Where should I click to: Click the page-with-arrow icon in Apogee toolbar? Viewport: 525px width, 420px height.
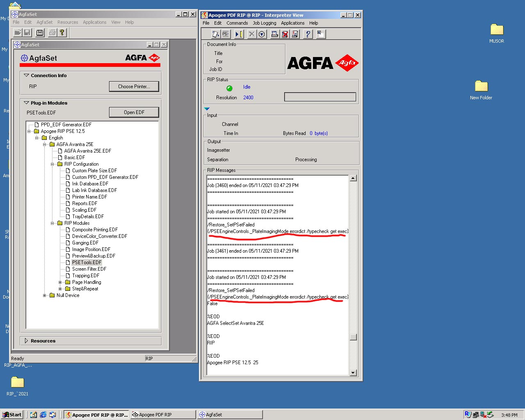(216, 34)
